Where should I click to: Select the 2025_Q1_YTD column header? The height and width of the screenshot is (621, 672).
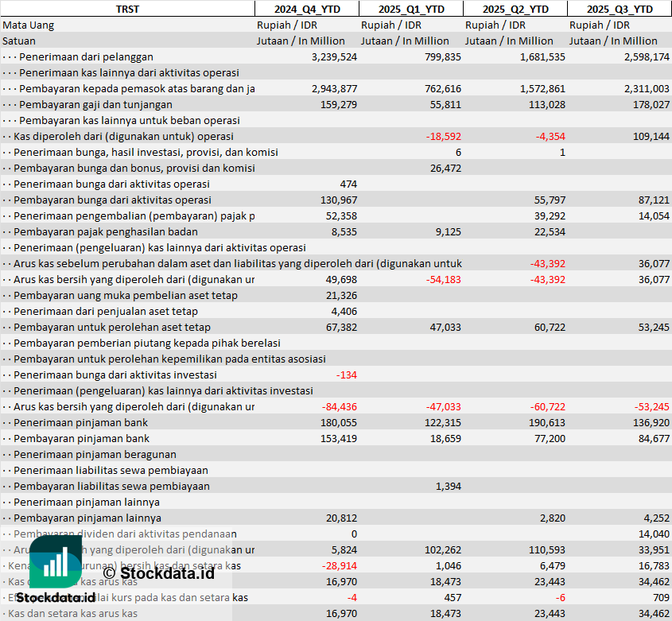tap(411, 9)
